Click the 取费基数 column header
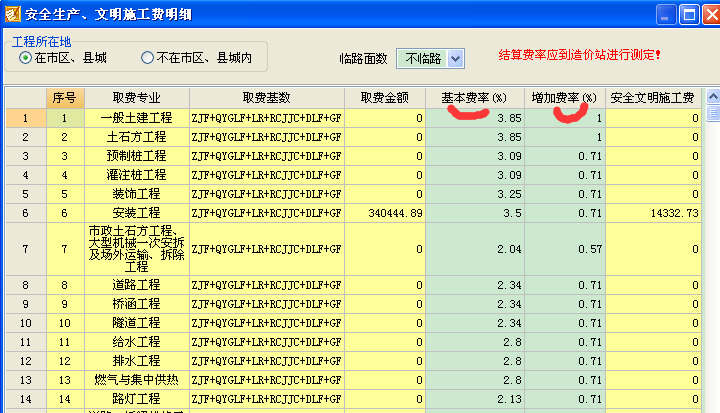This screenshot has width=720, height=413. [266, 98]
